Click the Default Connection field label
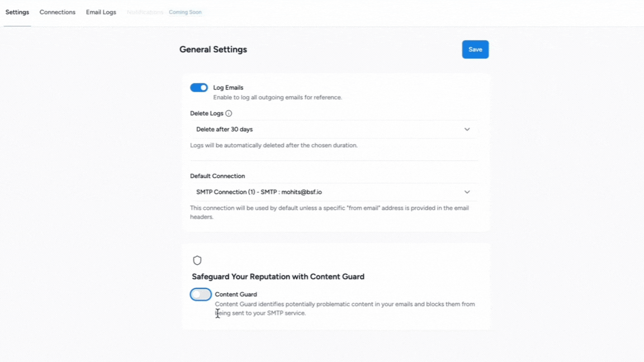This screenshot has width=644, height=362. [x=217, y=176]
